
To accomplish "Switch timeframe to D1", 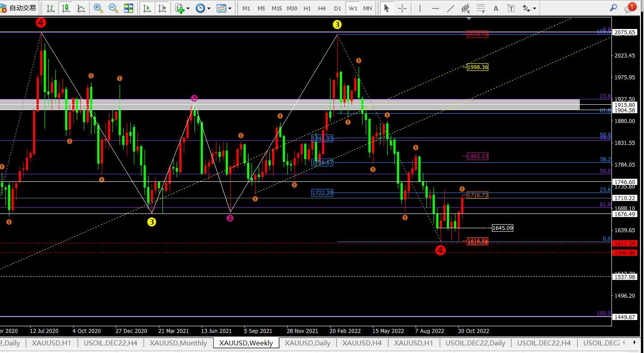I will point(338,8).
